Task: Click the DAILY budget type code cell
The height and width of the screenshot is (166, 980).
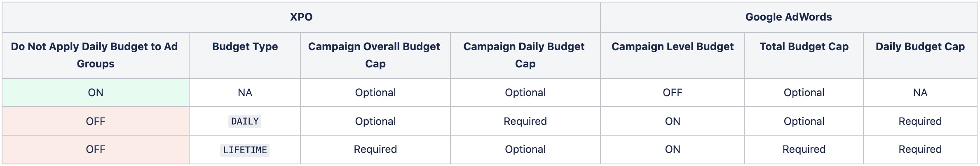Action: 245,121
